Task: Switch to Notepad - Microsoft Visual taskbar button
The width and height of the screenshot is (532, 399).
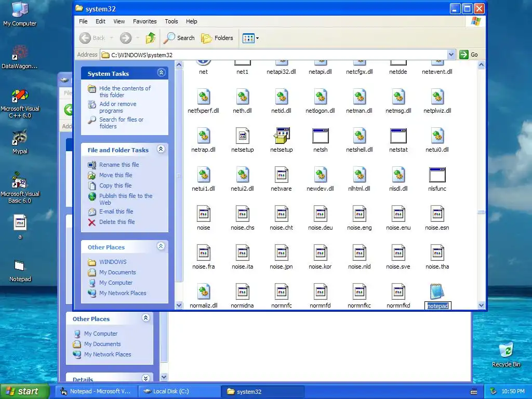Action: coord(97,391)
